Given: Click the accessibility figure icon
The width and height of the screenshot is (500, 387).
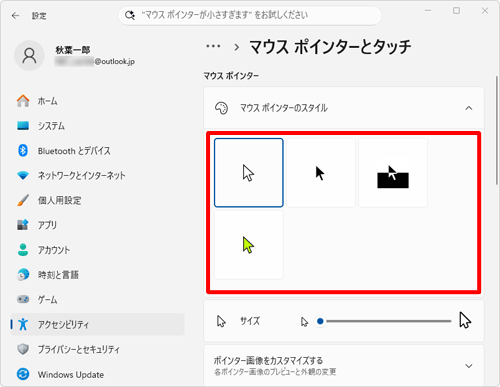Looking at the screenshot, I should coord(23,324).
